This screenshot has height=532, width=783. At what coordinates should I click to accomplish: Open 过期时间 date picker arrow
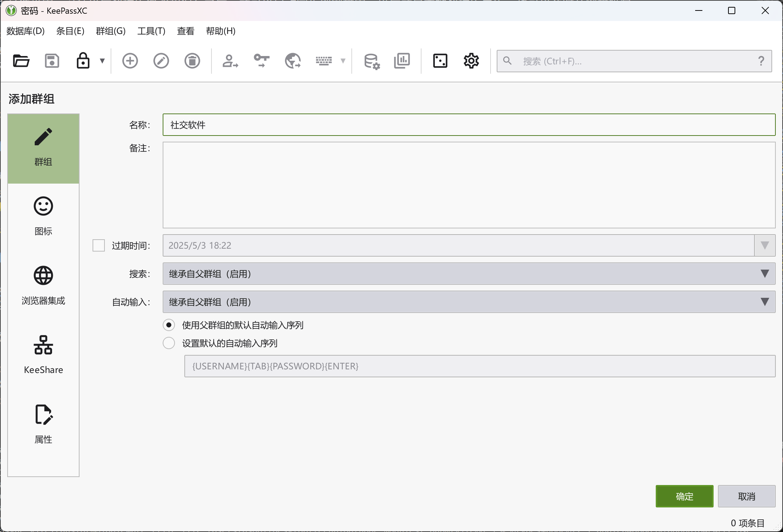(765, 245)
